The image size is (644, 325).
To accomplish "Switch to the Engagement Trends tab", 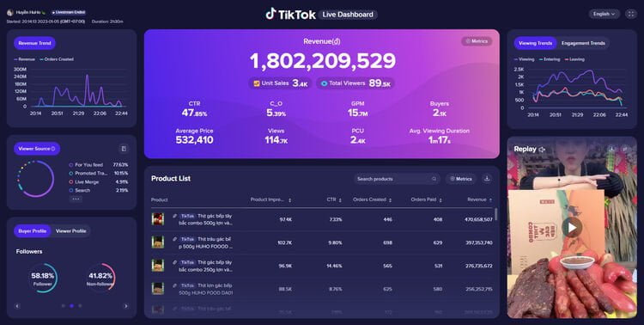I will [583, 43].
